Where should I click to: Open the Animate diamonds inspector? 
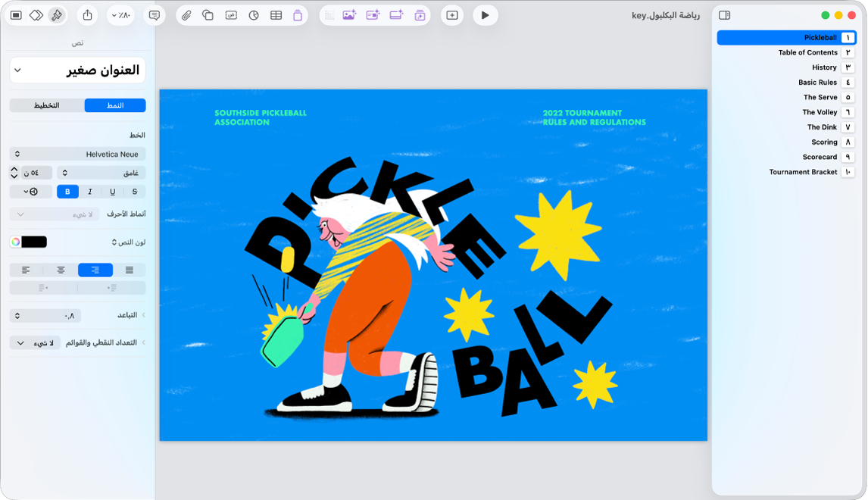click(36, 15)
